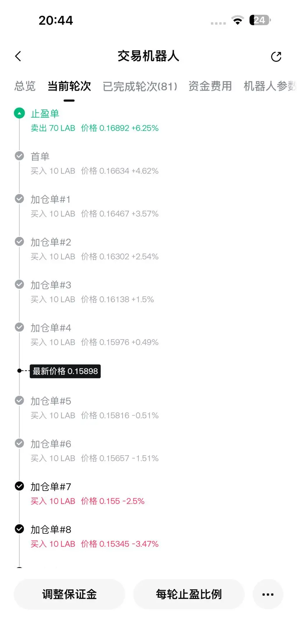The height and width of the screenshot is (644, 297).
Task: Select the 止盈单 sell 70 LAB entry
Action: (x=94, y=121)
